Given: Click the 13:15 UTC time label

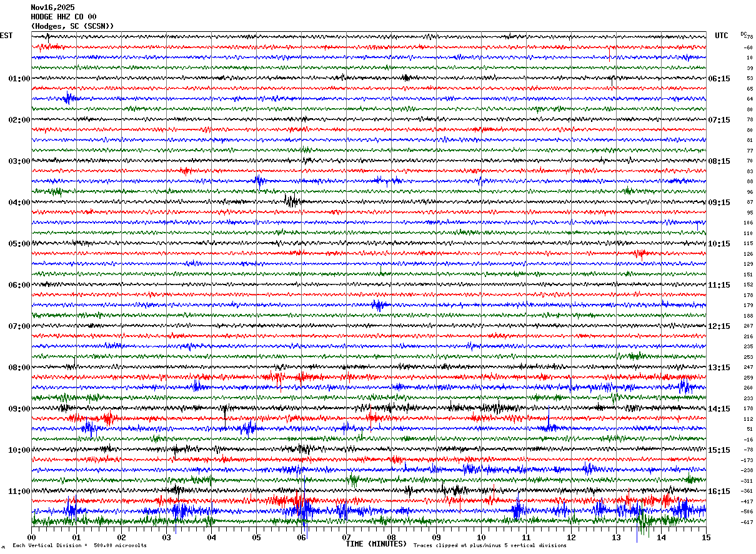Looking at the screenshot, I should coord(720,368).
